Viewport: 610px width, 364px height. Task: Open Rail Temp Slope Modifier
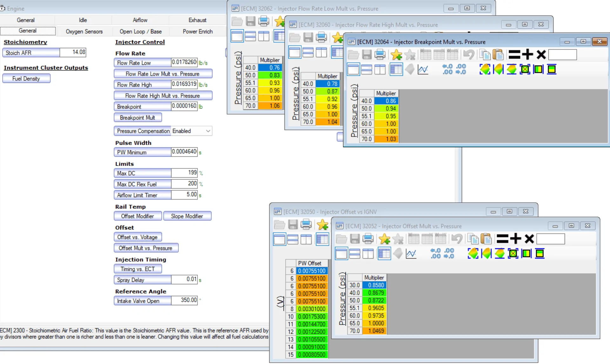(x=187, y=216)
